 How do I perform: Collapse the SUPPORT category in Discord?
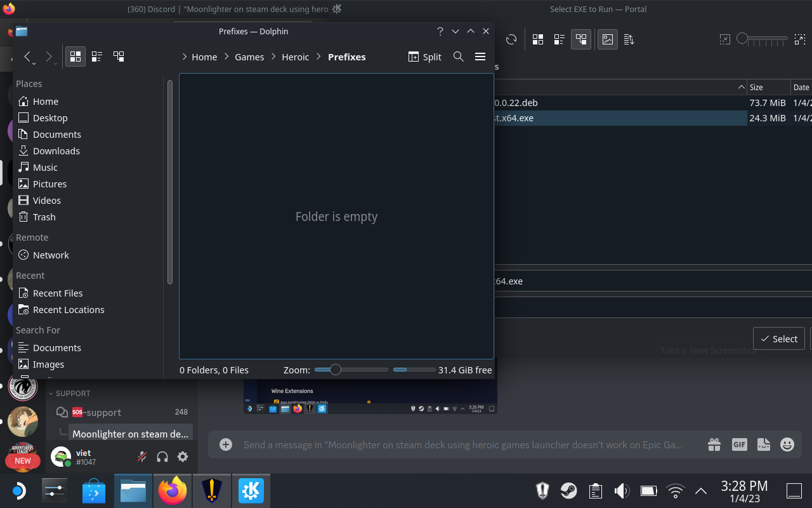(x=70, y=393)
